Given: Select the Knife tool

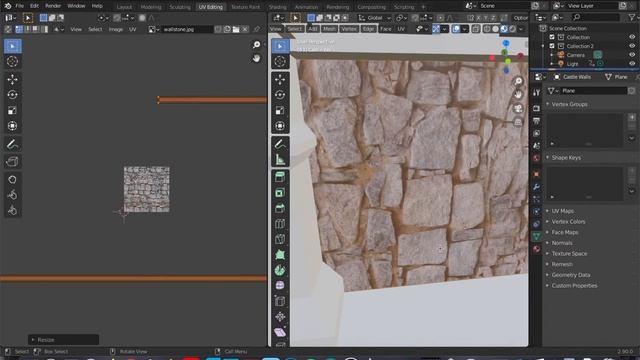Looking at the screenshot, I should coord(280,239).
